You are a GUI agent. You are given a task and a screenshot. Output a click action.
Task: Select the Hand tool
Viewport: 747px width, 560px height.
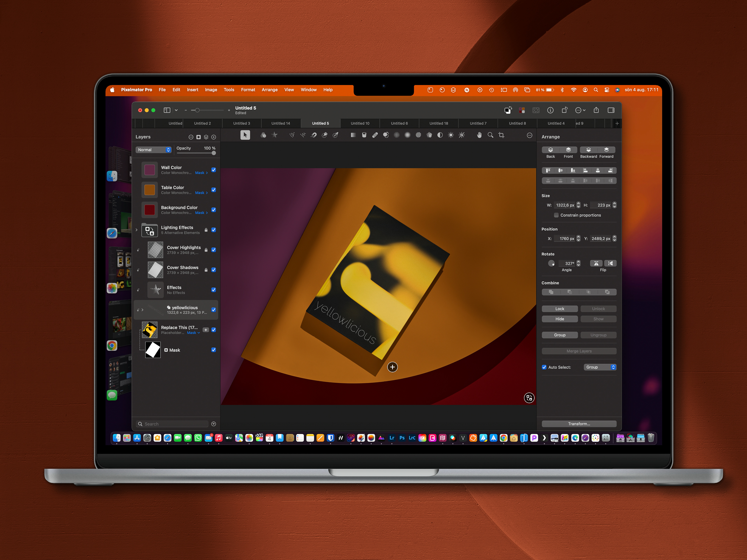(x=479, y=135)
